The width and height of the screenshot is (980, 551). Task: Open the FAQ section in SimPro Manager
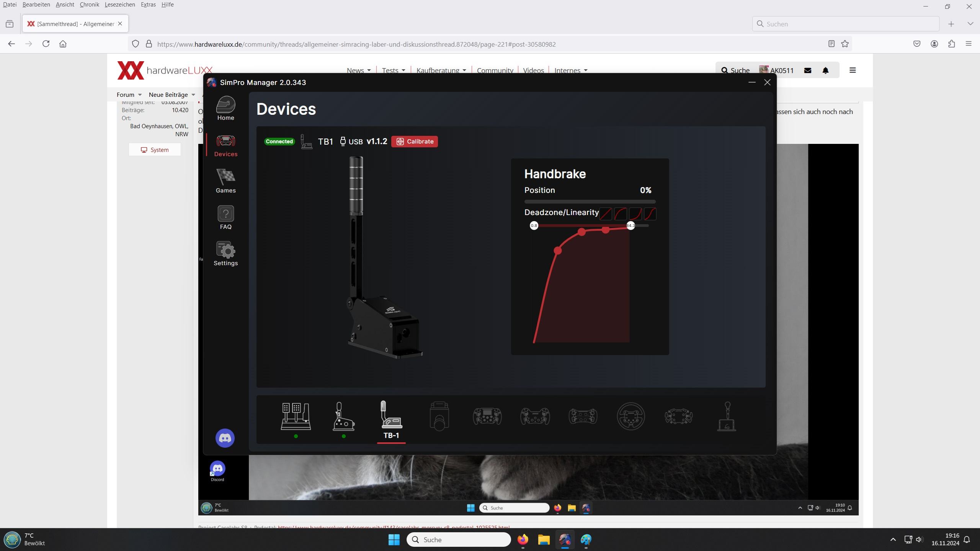click(x=225, y=218)
